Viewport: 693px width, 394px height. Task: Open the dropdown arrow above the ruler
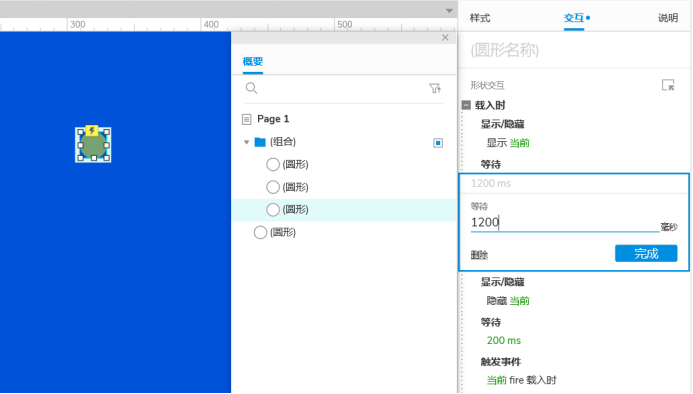click(449, 11)
